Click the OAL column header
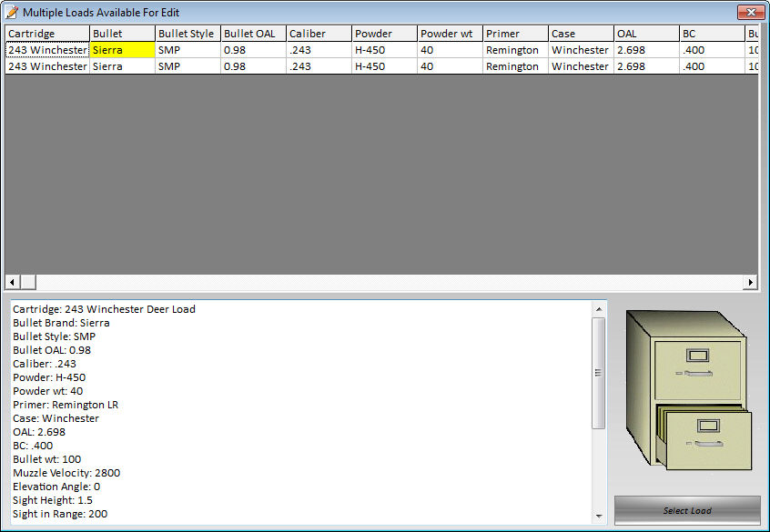The width and height of the screenshot is (770, 532). [x=646, y=34]
